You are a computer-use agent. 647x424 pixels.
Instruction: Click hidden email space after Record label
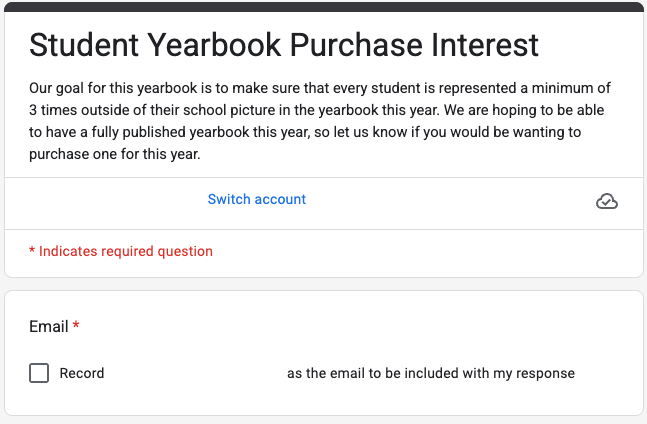click(x=196, y=373)
